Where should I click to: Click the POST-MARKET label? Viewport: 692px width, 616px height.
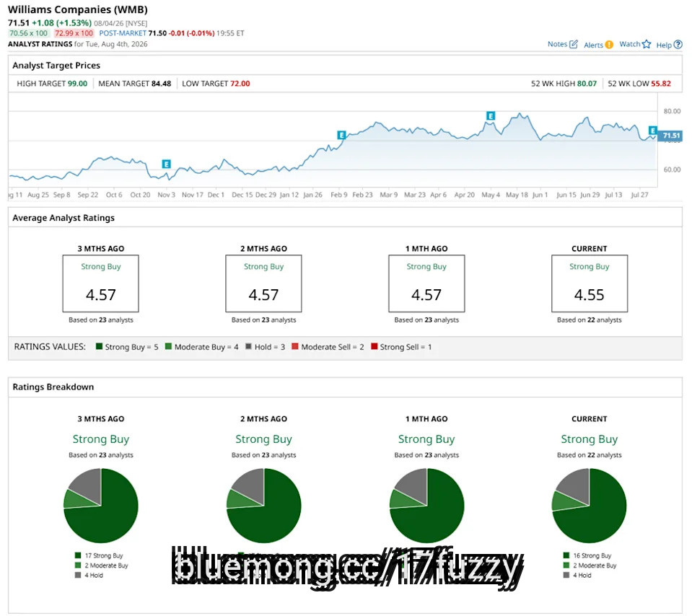click(x=123, y=33)
